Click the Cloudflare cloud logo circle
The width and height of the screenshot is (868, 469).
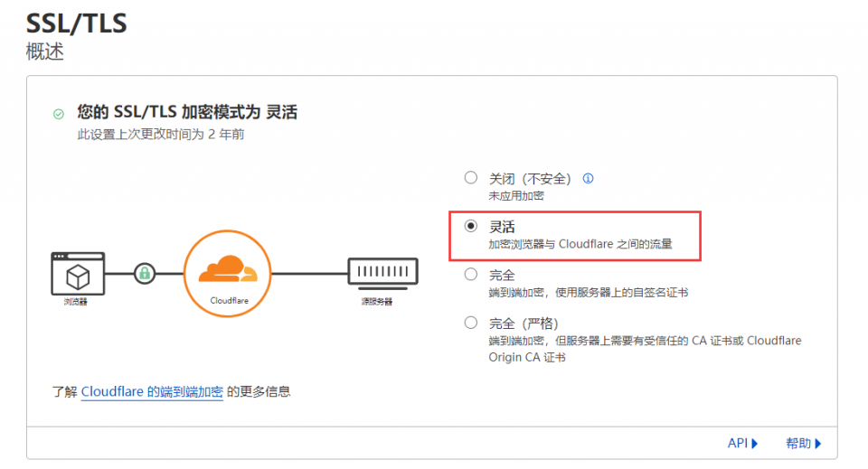coord(228,273)
